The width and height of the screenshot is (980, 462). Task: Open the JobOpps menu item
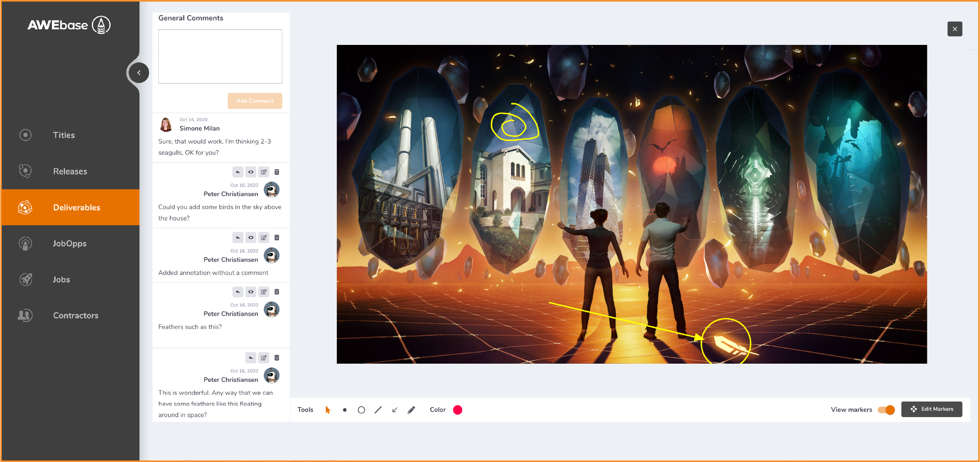point(70,243)
